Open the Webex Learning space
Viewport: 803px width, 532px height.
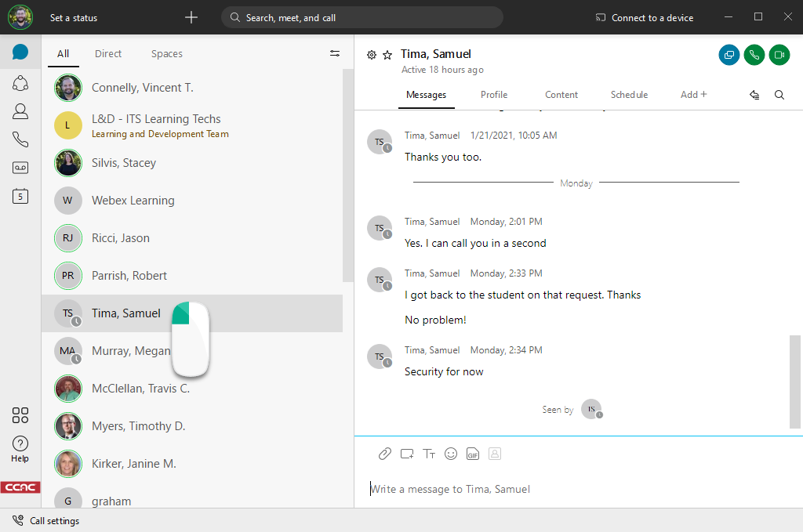click(x=192, y=201)
